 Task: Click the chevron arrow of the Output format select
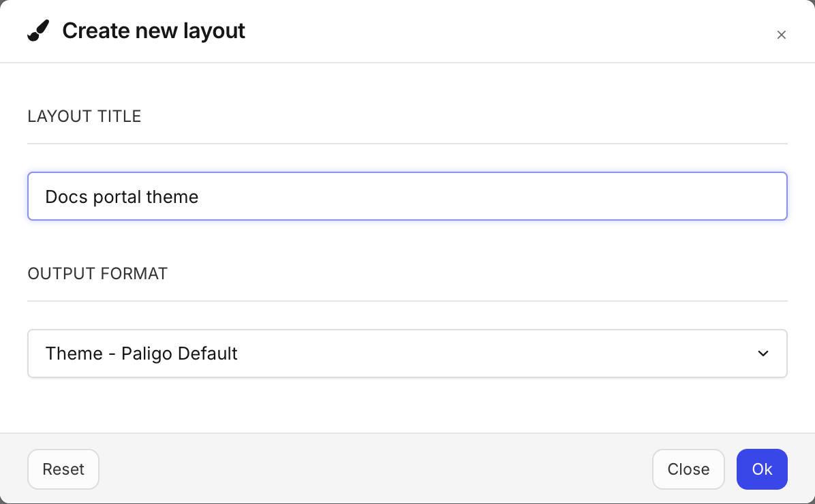coord(763,354)
